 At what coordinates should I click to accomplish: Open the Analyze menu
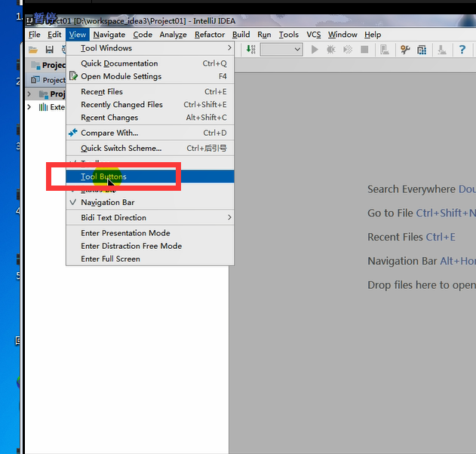(x=174, y=35)
